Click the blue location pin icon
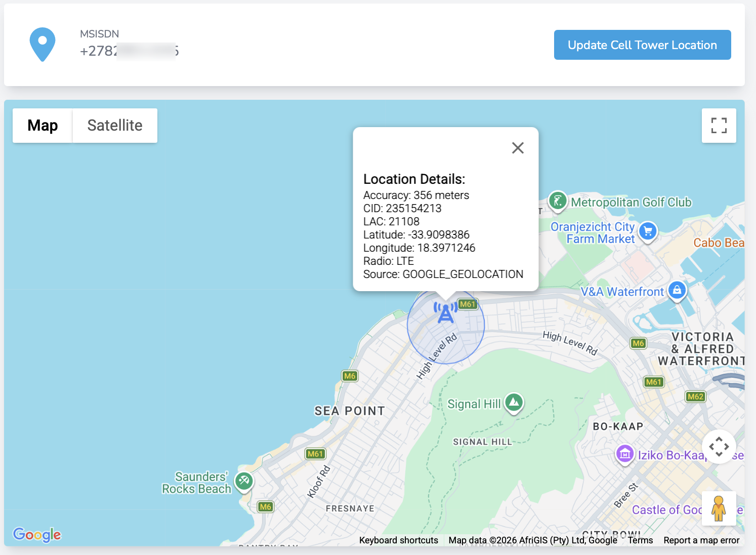The image size is (756, 555). (43, 45)
